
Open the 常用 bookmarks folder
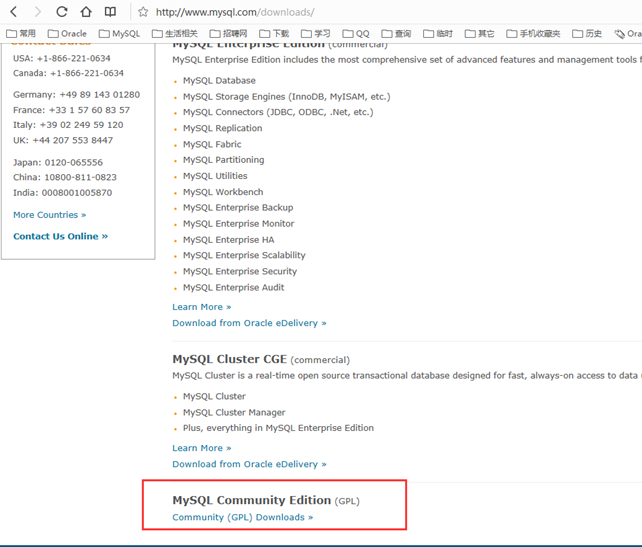21,34
